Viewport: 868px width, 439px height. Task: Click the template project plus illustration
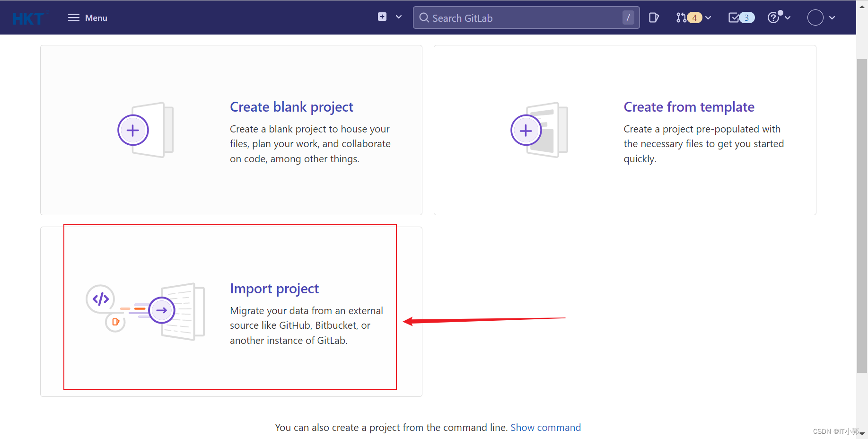click(539, 130)
